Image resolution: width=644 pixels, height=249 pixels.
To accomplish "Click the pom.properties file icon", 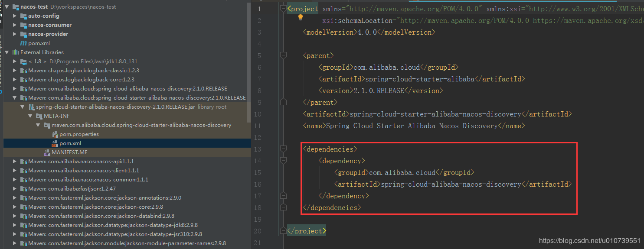I will 55,134.
